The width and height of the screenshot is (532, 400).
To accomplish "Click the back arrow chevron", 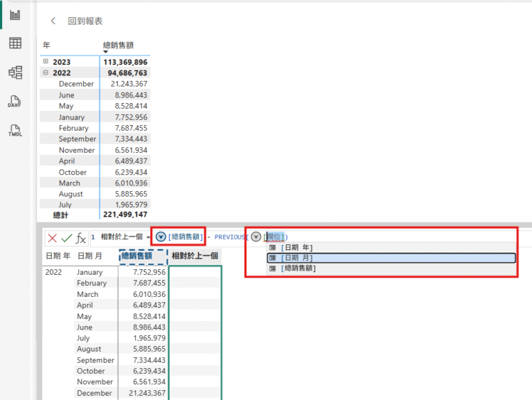I will [x=53, y=21].
